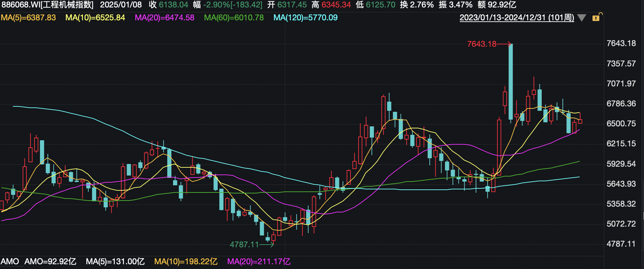644x269 pixels.
Task: Select the MA(60)=6010.78 indicator label
Action: click(234, 18)
